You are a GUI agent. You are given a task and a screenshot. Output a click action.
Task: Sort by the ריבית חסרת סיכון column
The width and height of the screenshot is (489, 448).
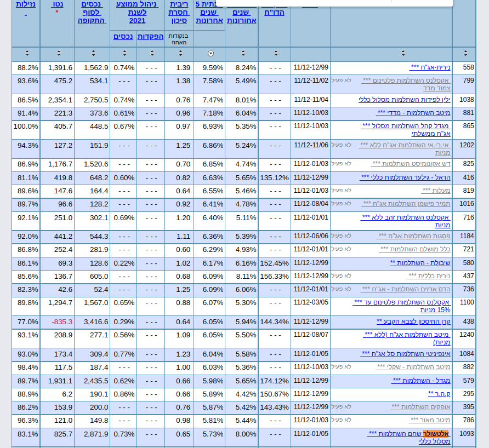point(180,53)
